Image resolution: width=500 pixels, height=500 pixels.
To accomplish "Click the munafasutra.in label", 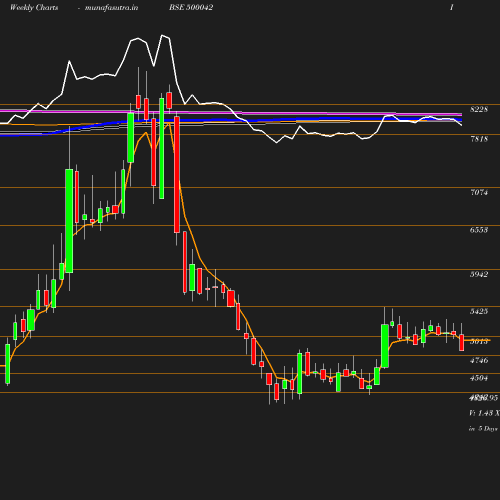I will click(x=111, y=8).
